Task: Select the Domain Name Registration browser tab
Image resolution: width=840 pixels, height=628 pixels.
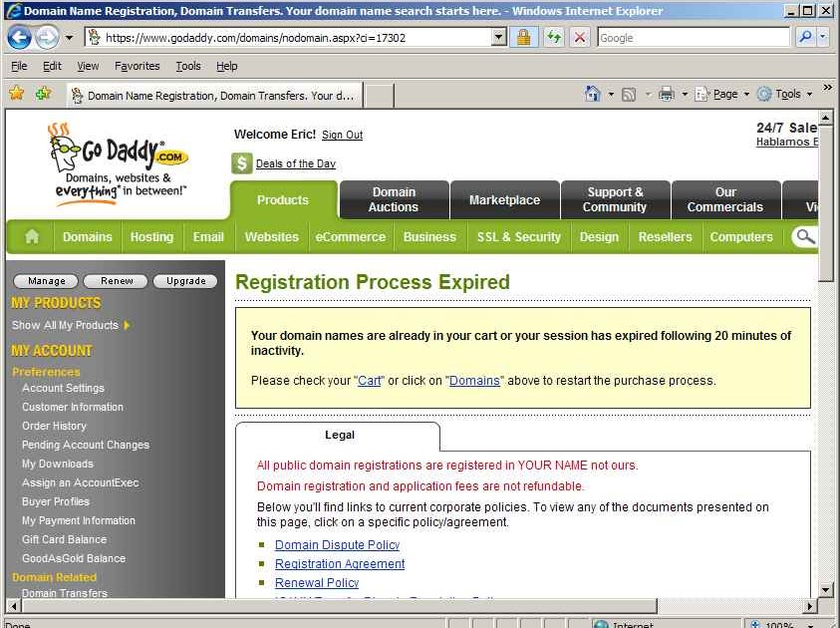Action: [214, 96]
